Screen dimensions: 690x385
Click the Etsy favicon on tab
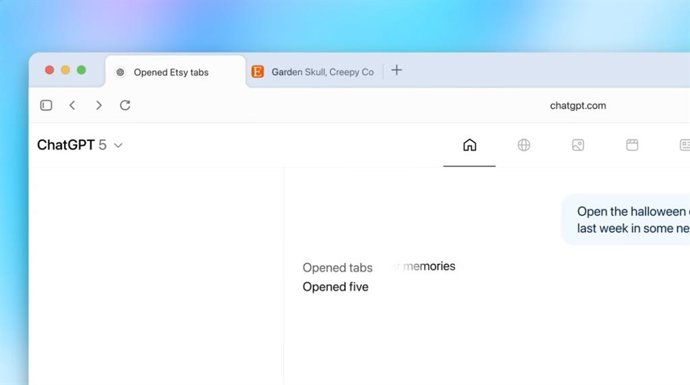(x=257, y=71)
